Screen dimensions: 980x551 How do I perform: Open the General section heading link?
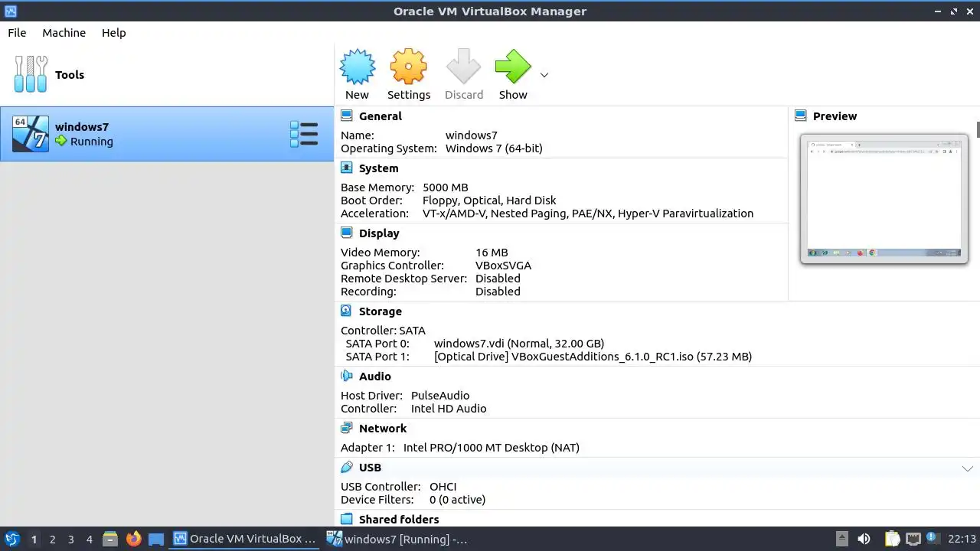click(381, 116)
